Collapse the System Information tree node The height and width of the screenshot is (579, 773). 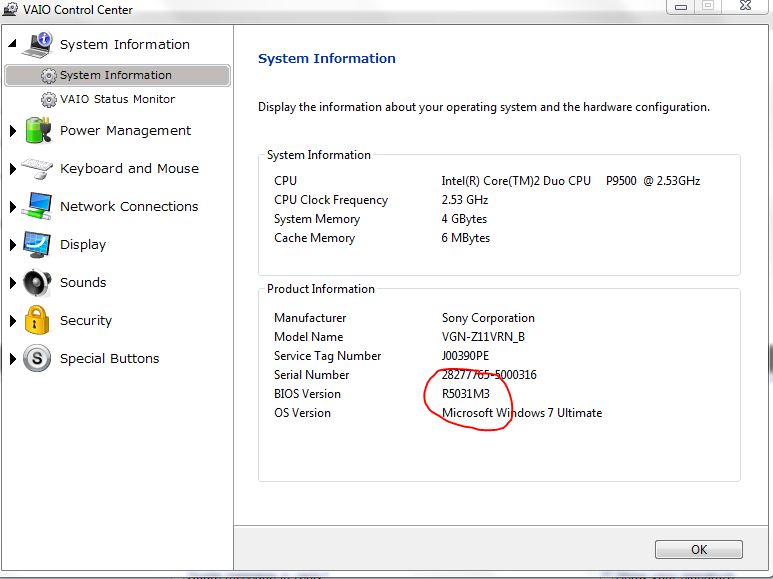(x=13, y=45)
